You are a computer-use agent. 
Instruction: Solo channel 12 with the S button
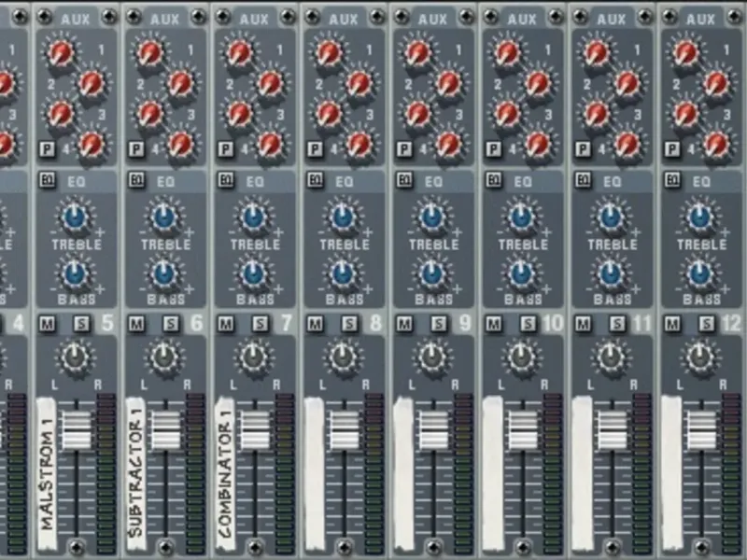pyautogui.click(x=707, y=324)
